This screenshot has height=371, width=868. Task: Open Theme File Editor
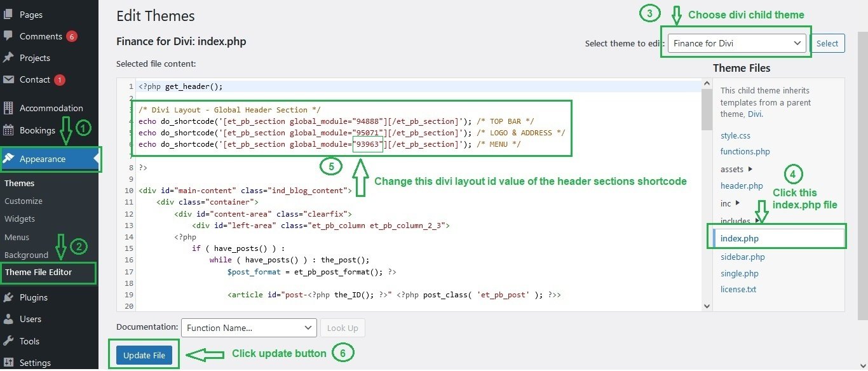39,272
